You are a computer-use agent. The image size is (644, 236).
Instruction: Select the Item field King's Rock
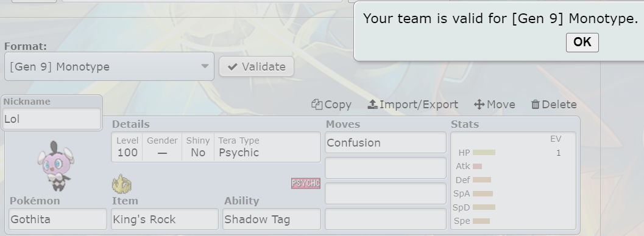coord(165,219)
